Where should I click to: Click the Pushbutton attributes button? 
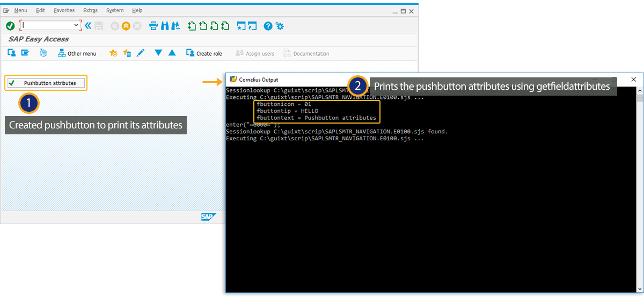(46, 83)
